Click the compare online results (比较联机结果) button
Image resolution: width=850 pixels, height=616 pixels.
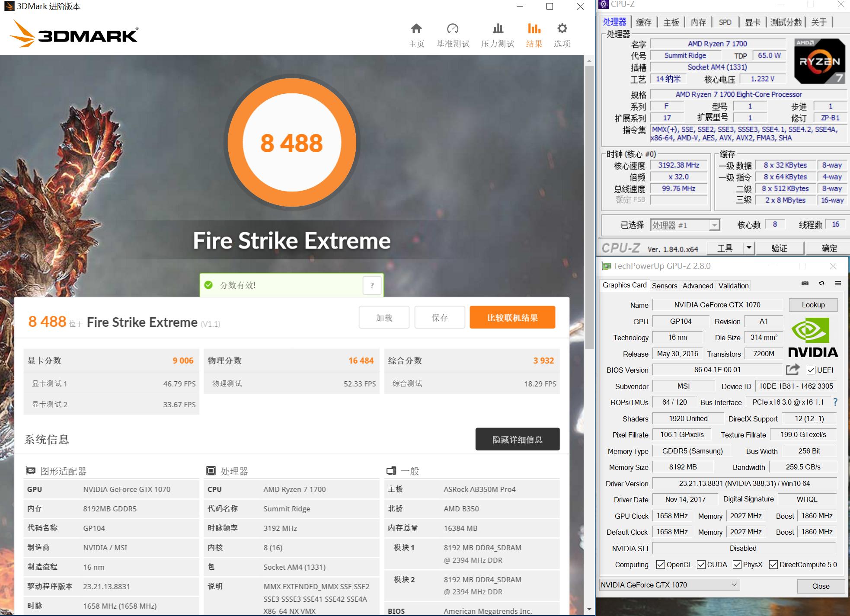[x=512, y=318]
